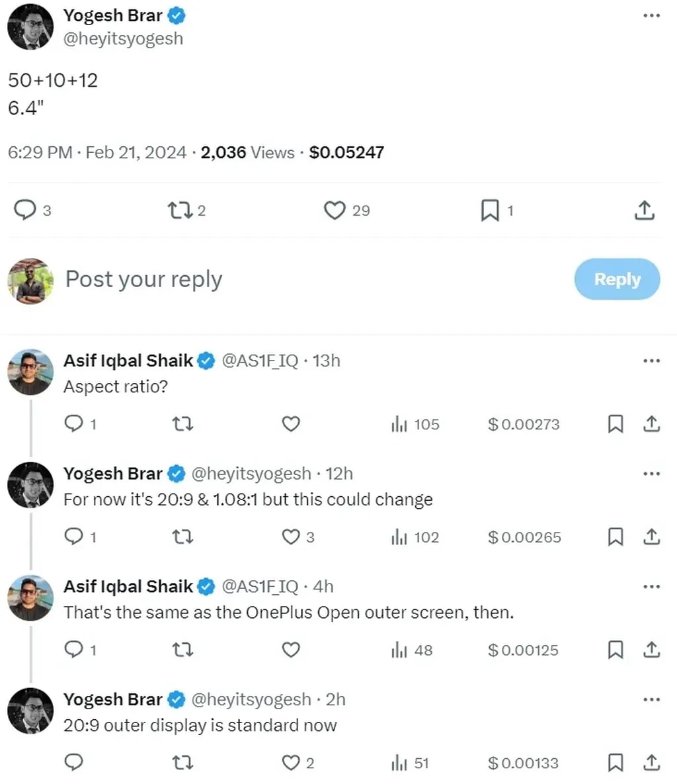This screenshot has width=677, height=784.
Task: Open the share icon on the last reply
Action: 651,762
